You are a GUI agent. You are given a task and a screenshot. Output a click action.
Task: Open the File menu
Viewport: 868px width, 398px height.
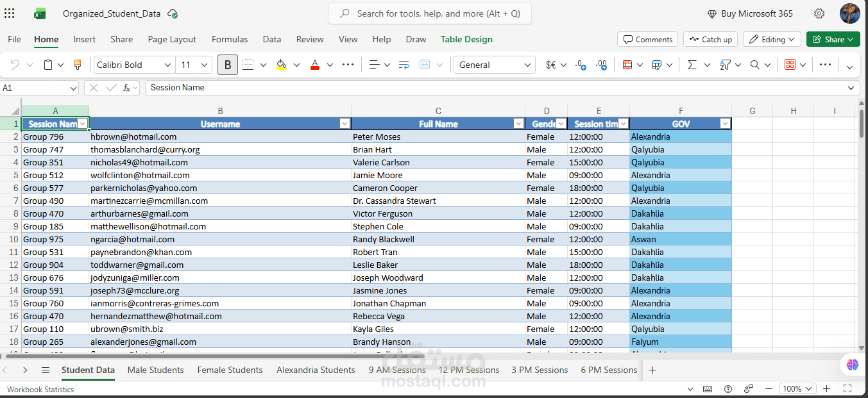point(14,39)
